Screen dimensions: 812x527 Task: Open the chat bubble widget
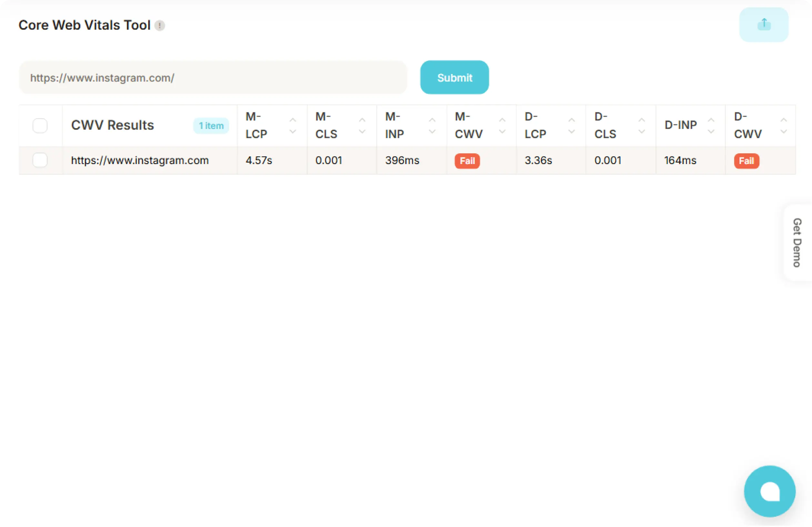(x=769, y=491)
